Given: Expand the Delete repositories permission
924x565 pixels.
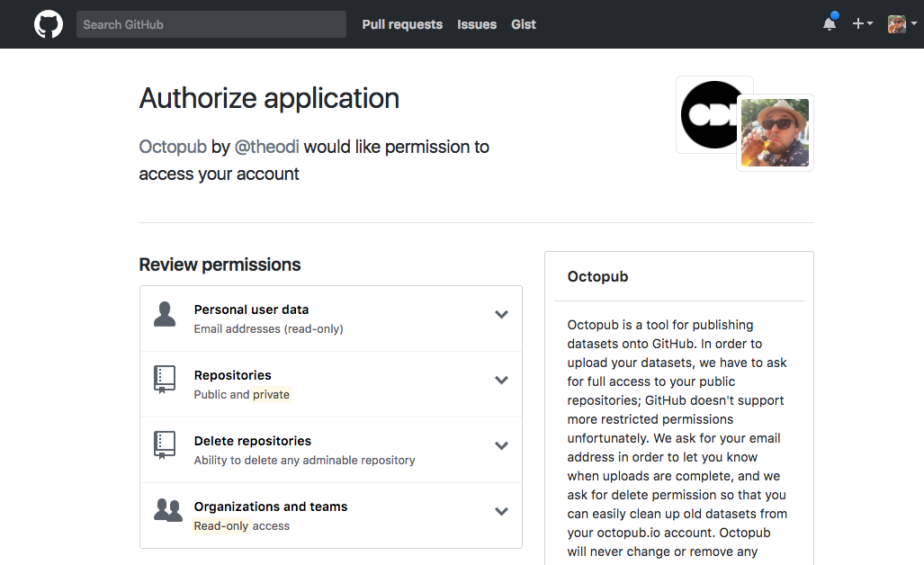Looking at the screenshot, I should click(501, 445).
